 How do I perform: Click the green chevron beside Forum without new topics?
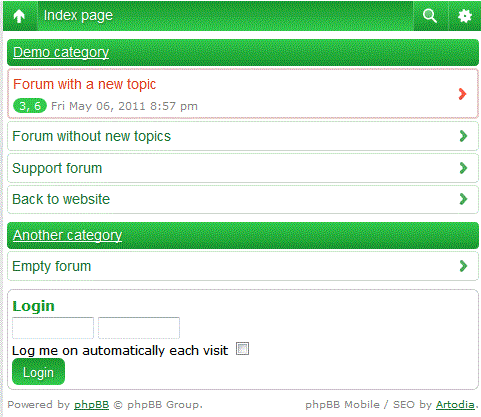pos(463,136)
